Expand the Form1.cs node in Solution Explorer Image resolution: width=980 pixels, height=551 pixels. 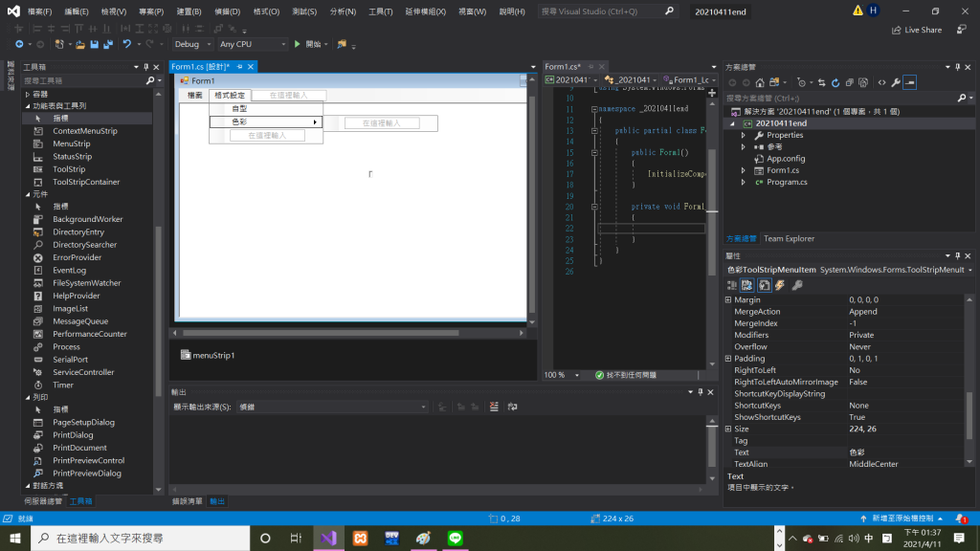click(743, 170)
